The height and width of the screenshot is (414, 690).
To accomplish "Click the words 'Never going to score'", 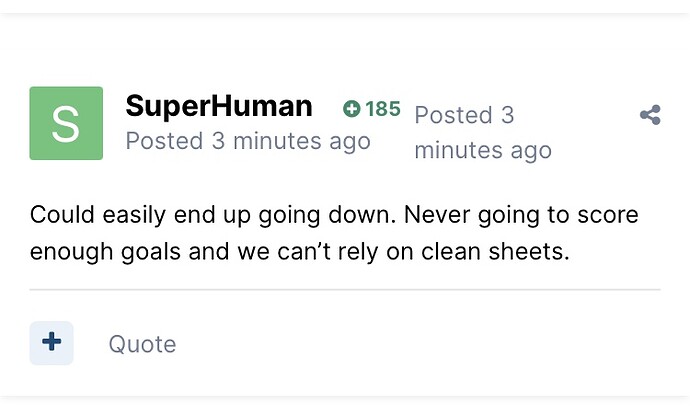I will click(x=521, y=215).
